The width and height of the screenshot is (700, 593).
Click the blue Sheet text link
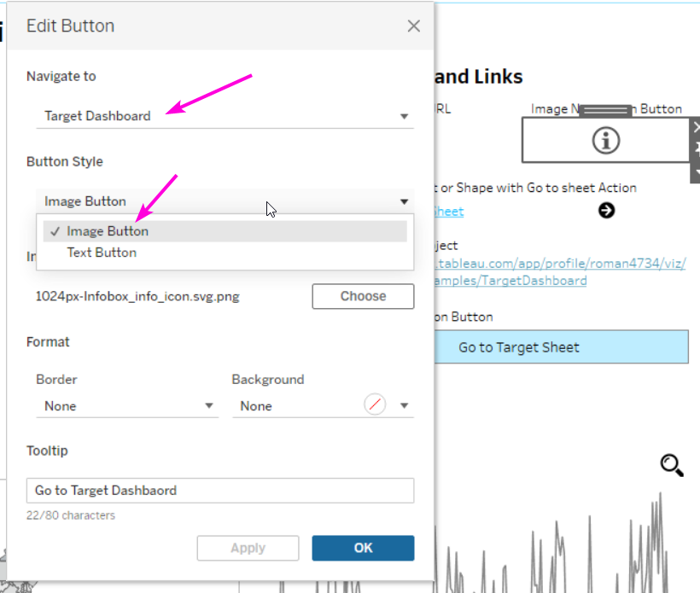tap(449, 212)
